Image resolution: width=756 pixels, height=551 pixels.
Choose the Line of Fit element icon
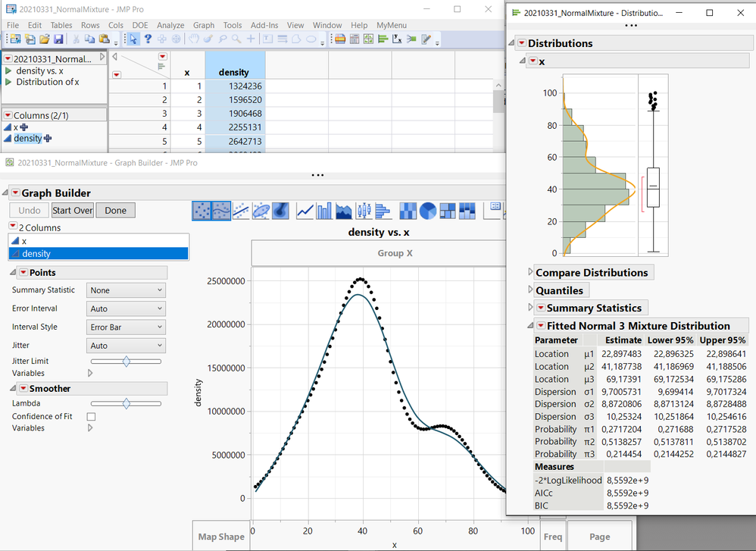(241, 210)
